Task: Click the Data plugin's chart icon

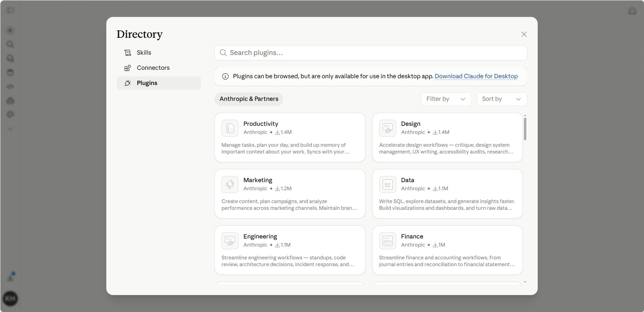Action: tap(388, 185)
